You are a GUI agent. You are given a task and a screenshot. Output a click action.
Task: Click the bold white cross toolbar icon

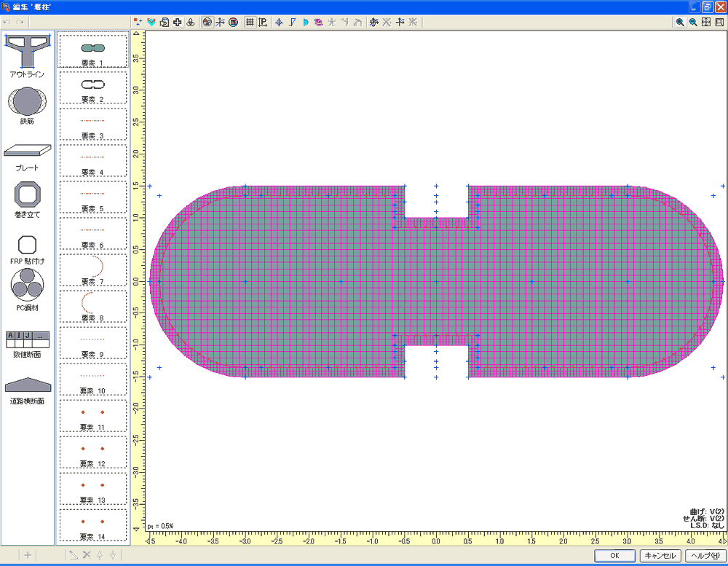pyautogui.click(x=178, y=22)
